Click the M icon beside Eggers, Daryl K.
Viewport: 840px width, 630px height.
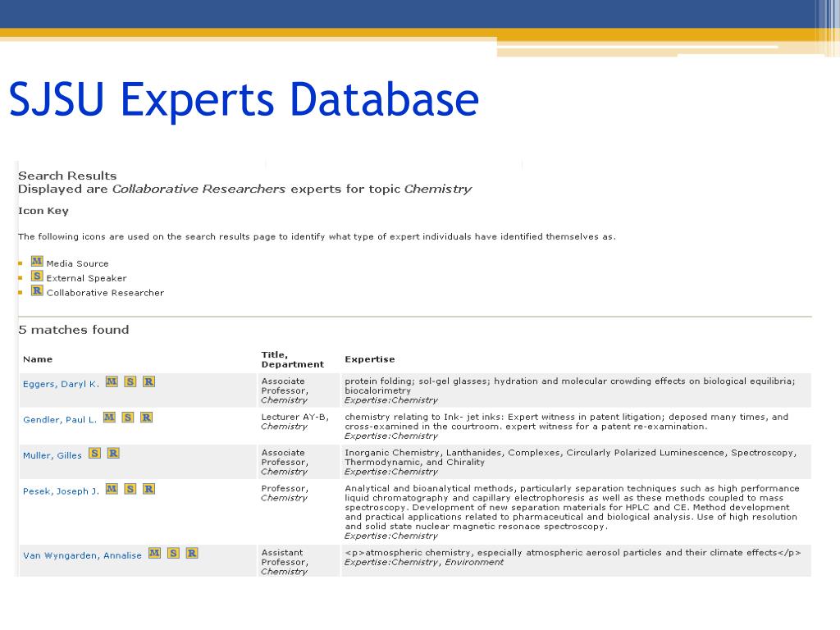112,381
